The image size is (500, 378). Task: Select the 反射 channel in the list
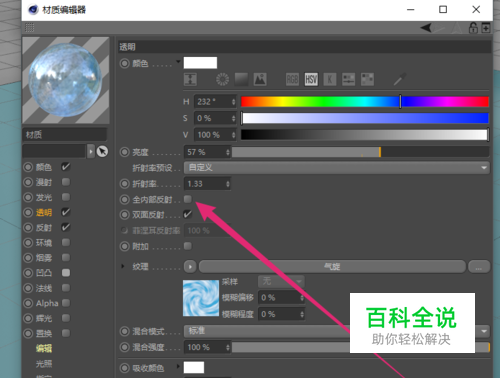[x=44, y=228]
